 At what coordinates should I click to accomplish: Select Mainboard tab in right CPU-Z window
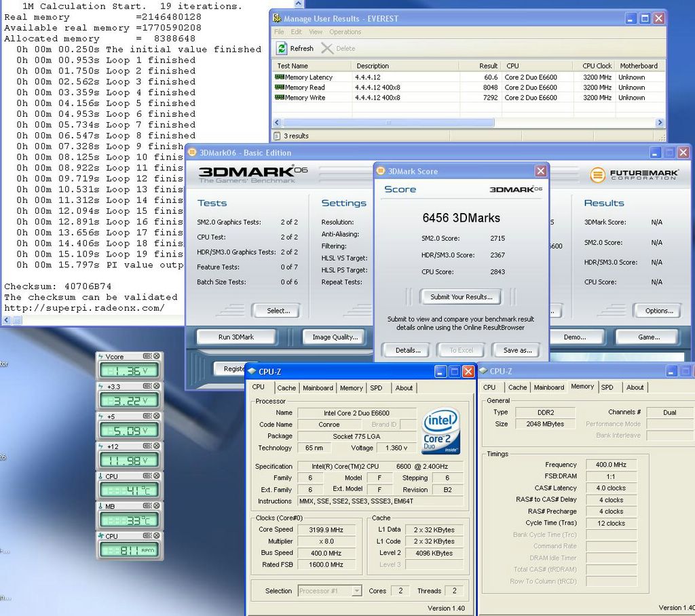click(548, 387)
